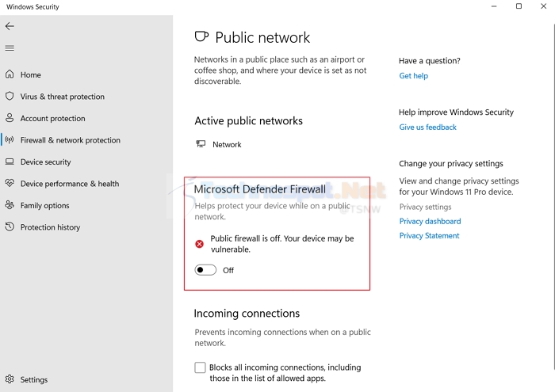Click the Public network coffee cup icon
The width and height of the screenshot is (555, 392).
click(x=201, y=36)
